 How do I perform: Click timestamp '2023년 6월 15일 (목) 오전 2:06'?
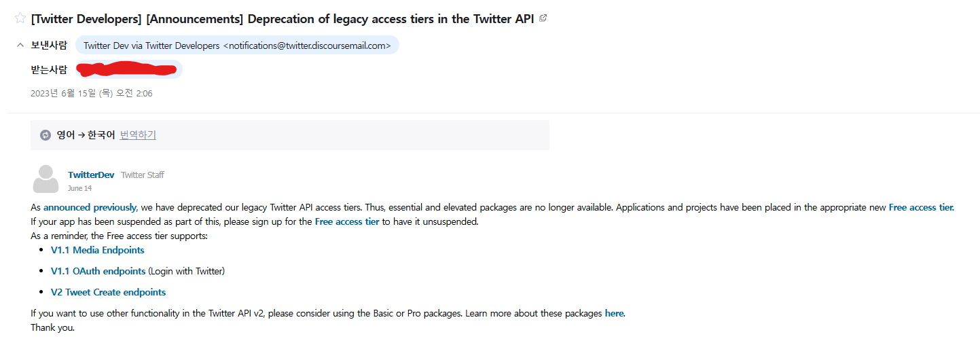(x=92, y=93)
